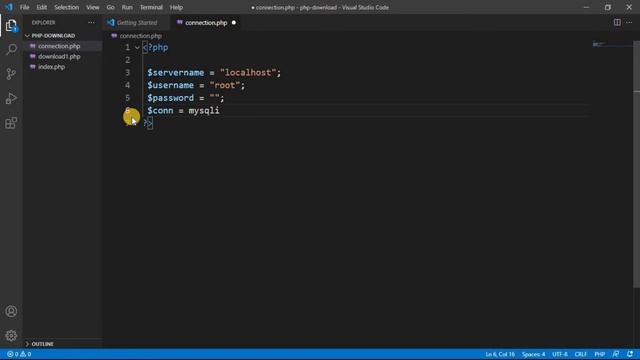Click the VS Code logo in title bar
Screen dimensions: 640x360
(x=9, y=7)
